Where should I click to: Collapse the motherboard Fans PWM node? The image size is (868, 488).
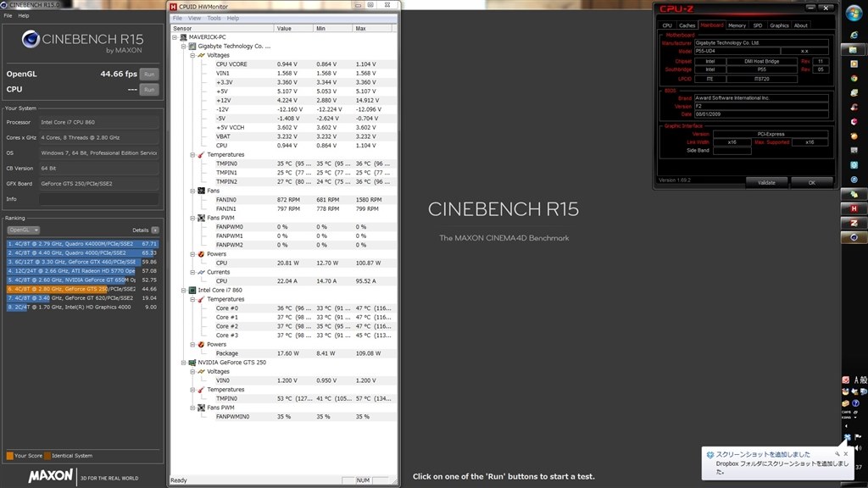point(192,218)
